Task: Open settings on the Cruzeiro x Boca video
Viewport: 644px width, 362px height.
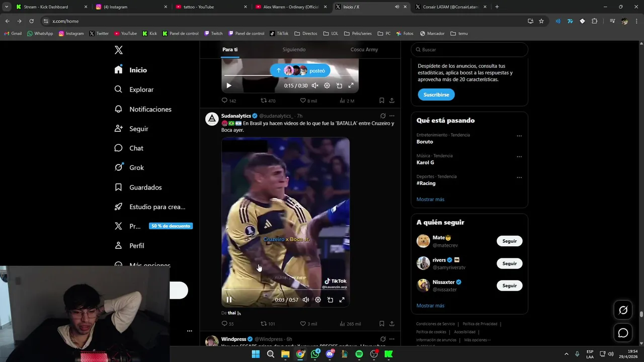Action: [x=318, y=300]
